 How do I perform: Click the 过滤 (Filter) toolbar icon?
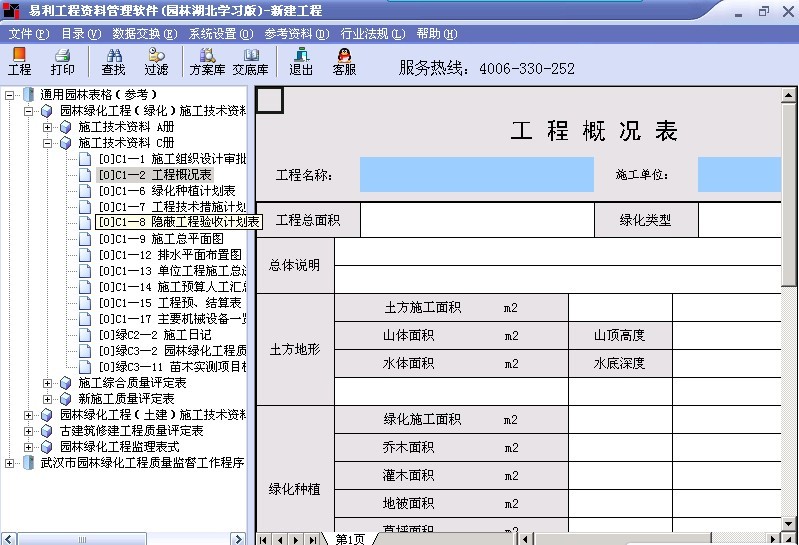[x=156, y=61]
